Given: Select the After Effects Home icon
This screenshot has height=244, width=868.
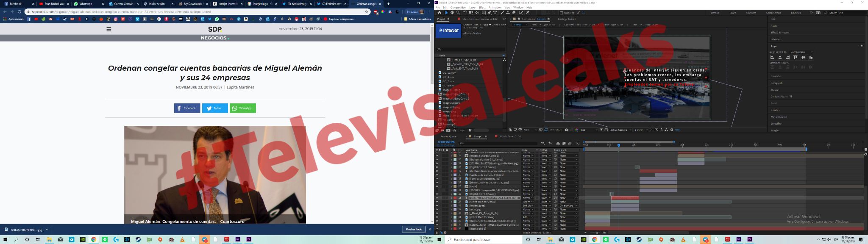Looking at the screenshot, I should (x=440, y=13).
